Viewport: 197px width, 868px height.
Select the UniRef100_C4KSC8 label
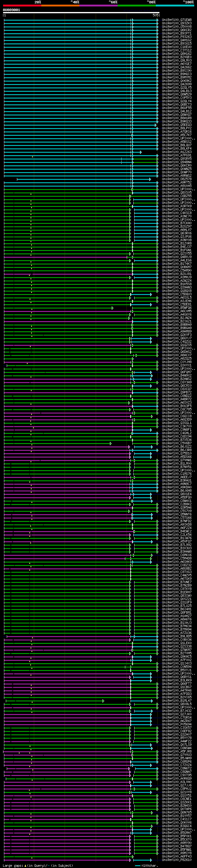click(177, 213)
